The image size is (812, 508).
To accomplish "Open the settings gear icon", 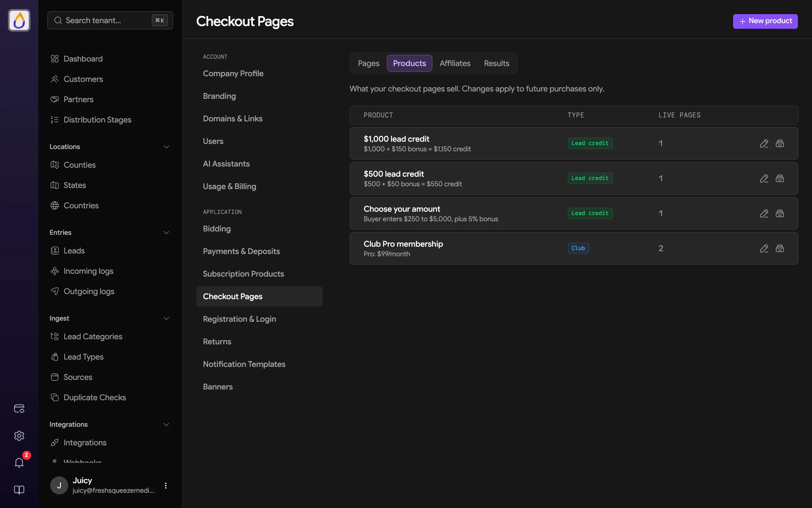I will coord(19,436).
